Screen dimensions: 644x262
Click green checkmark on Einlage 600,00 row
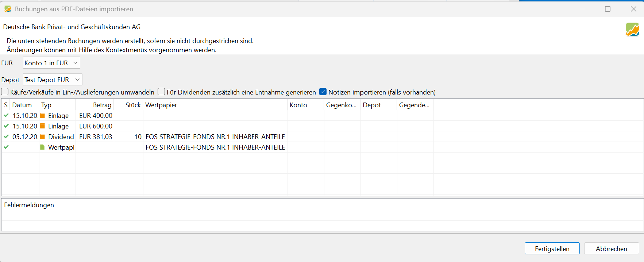6,126
